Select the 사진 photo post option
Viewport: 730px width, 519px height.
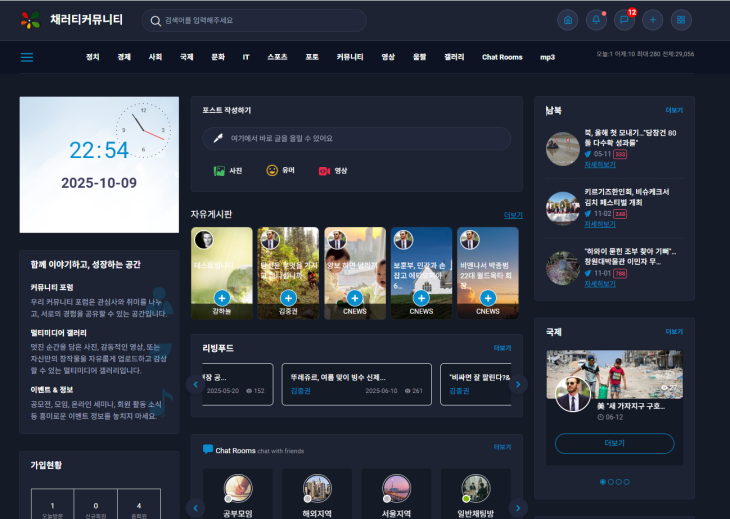[228, 171]
